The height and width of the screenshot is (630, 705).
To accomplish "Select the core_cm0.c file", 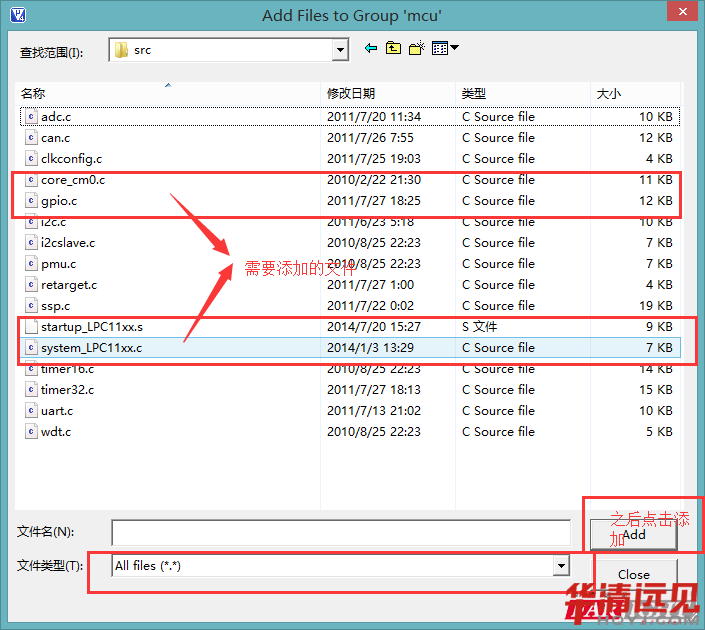I will click(x=73, y=180).
